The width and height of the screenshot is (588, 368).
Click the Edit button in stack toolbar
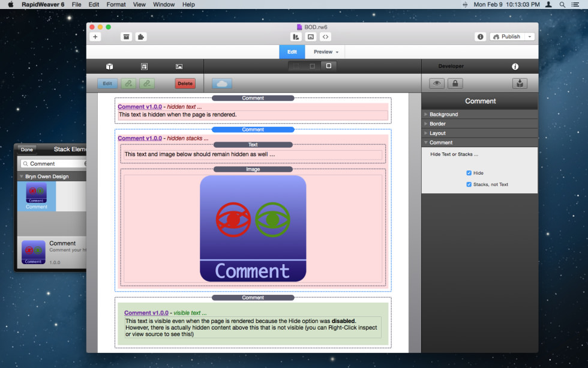[107, 83]
